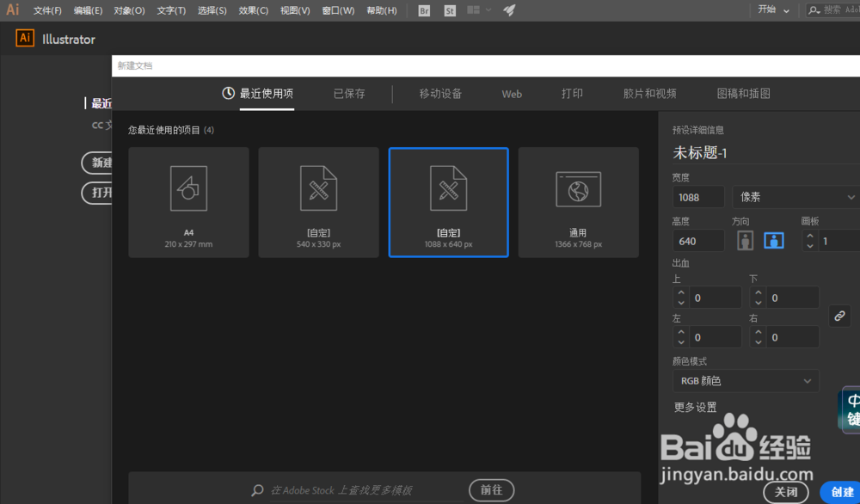Screen dimensions: 860x504
Task: Click the width field showing 1088
Action: 698,197
